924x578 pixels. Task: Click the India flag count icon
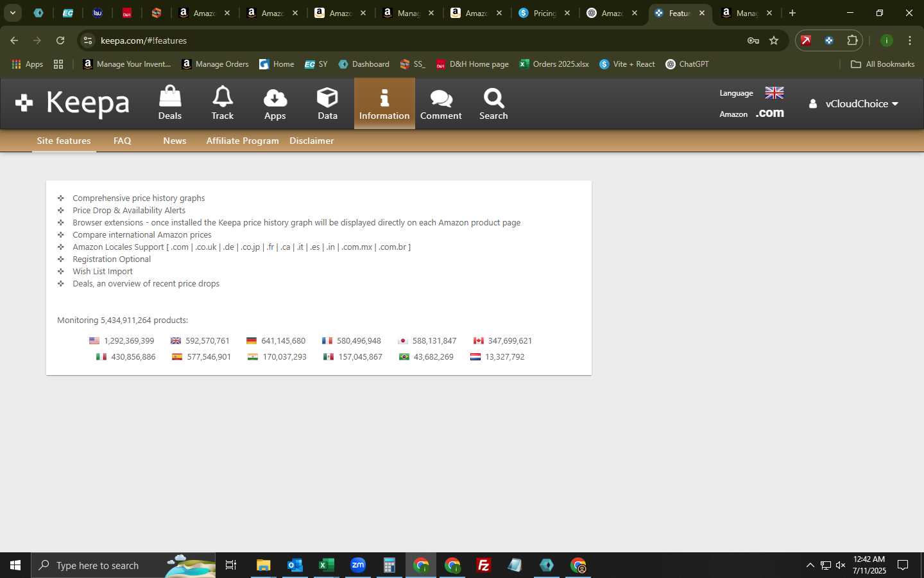pyautogui.click(x=253, y=357)
